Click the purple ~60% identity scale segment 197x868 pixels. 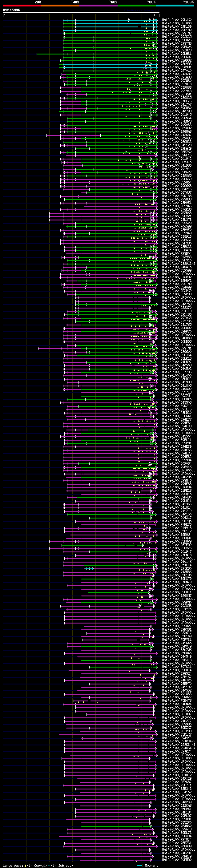pyautogui.click(x=99, y=6)
